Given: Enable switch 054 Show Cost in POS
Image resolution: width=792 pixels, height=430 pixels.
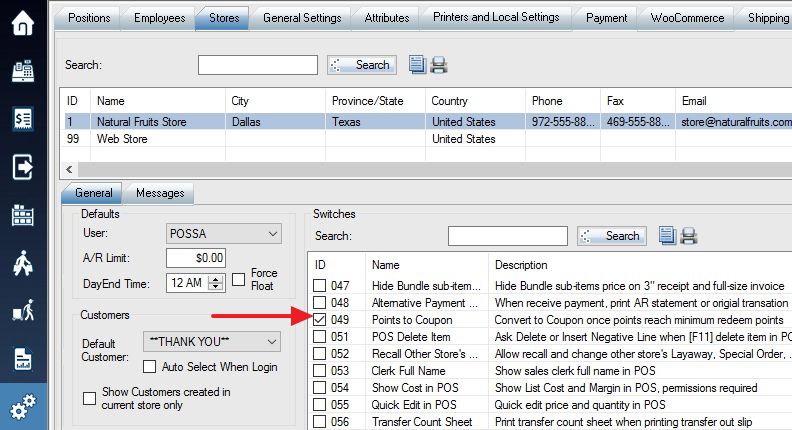Looking at the screenshot, I should tap(319, 388).
